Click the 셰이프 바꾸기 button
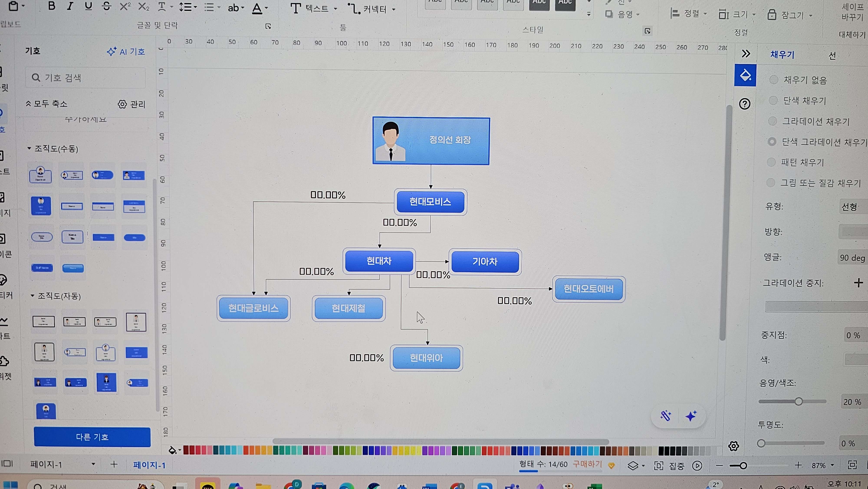This screenshot has width=868, height=489. pos(853,12)
